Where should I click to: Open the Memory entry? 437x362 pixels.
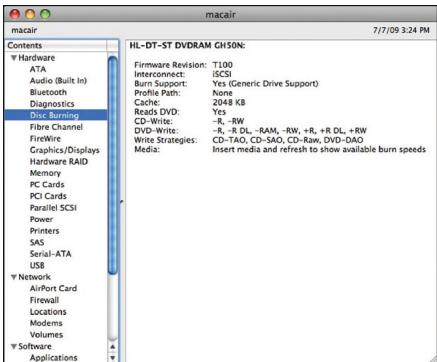click(x=45, y=173)
